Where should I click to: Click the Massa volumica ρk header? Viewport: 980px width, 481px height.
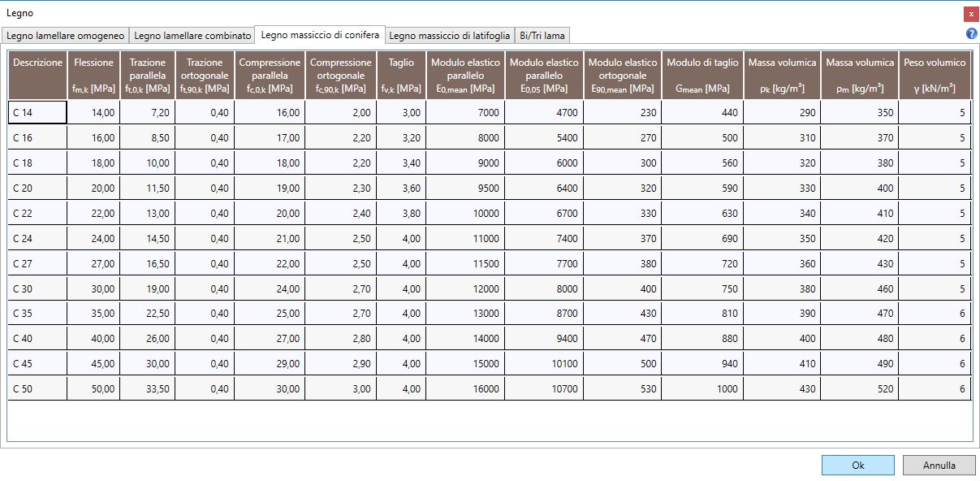coord(783,75)
